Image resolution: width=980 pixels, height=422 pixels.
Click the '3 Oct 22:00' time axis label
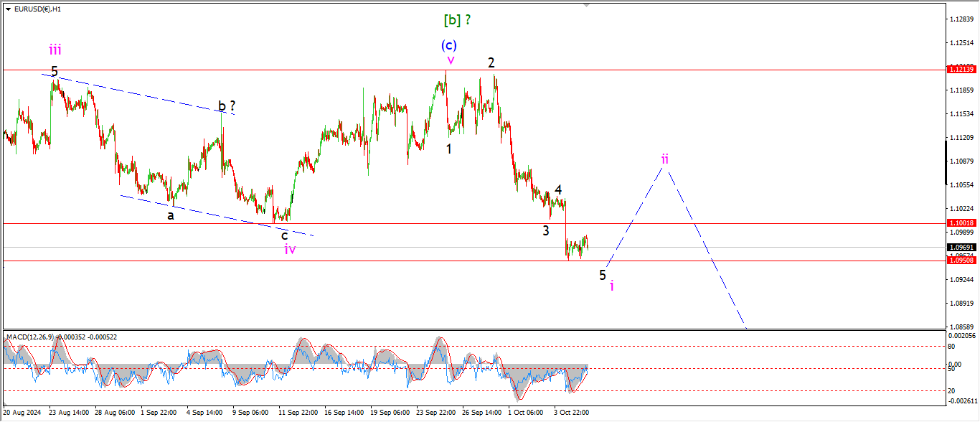[572, 413]
